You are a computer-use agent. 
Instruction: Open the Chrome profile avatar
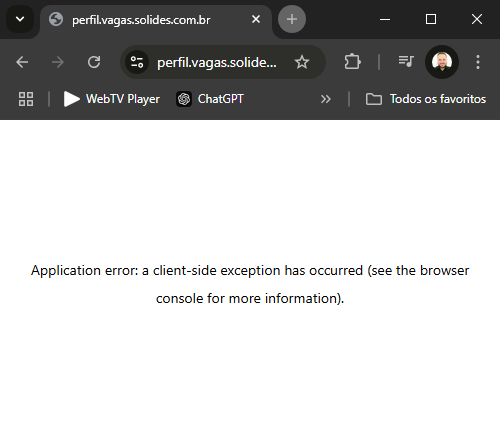(442, 62)
